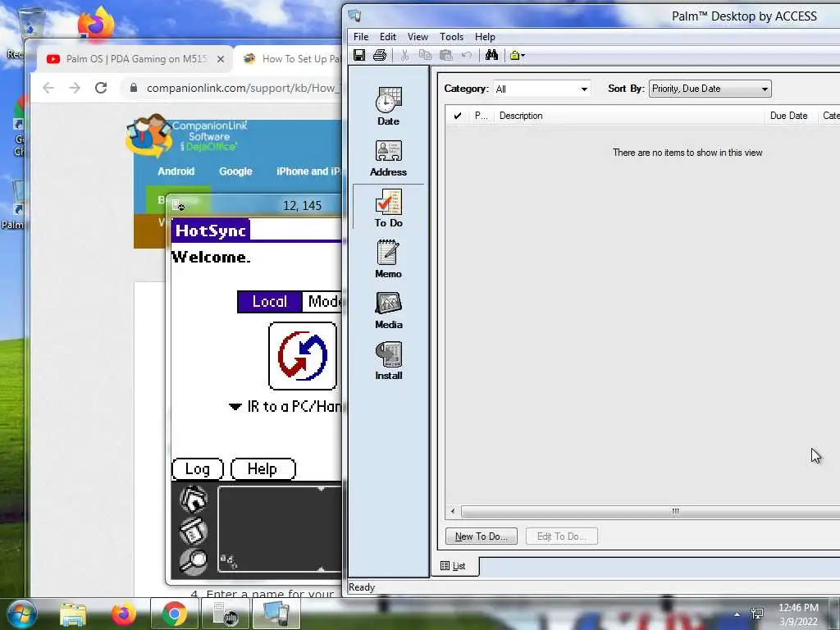This screenshot has height=630, width=840.
Task: Open the Windows Start menu
Action: pyautogui.click(x=21, y=614)
